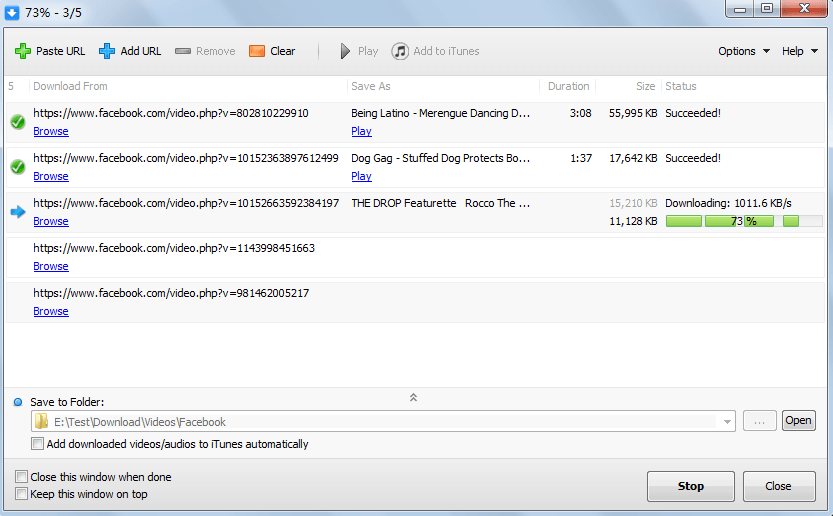Viewport: 833px width, 516px height.
Task: Click the 11,128 KB downloaded amount
Action: tap(633, 221)
